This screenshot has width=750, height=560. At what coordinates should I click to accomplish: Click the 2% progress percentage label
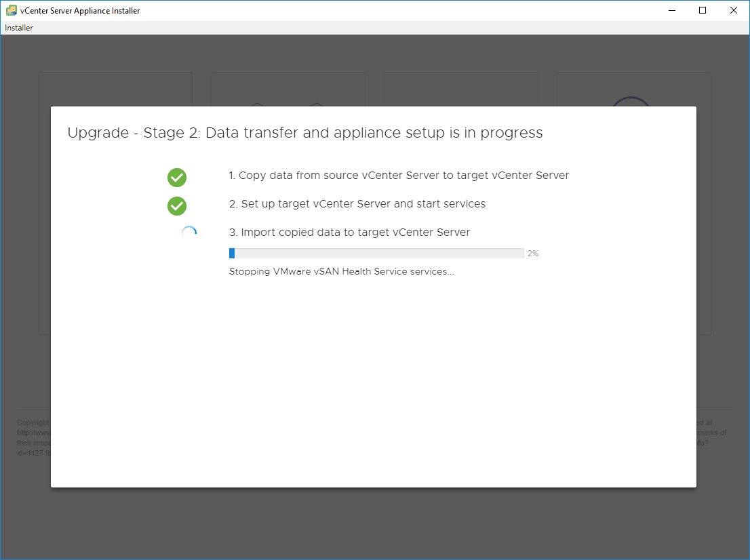click(x=533, y=254)
